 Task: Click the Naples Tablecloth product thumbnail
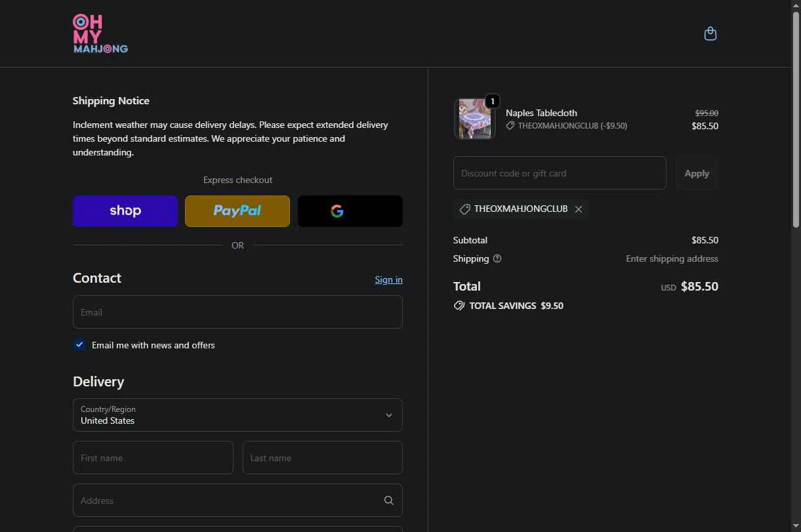[x=474, y=119]
